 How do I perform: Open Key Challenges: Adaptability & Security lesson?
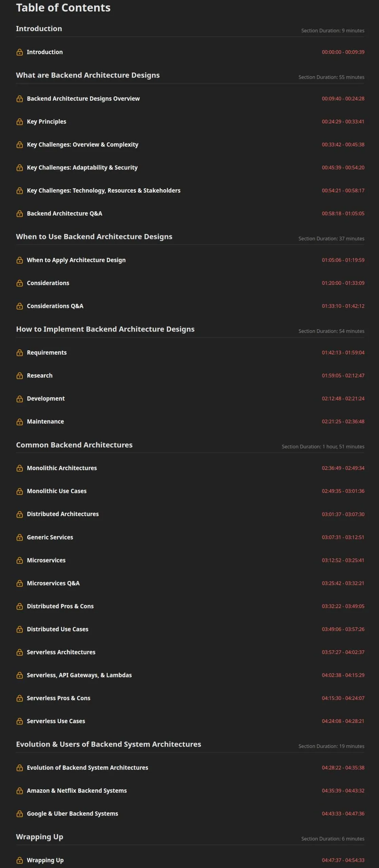point(82,167)
